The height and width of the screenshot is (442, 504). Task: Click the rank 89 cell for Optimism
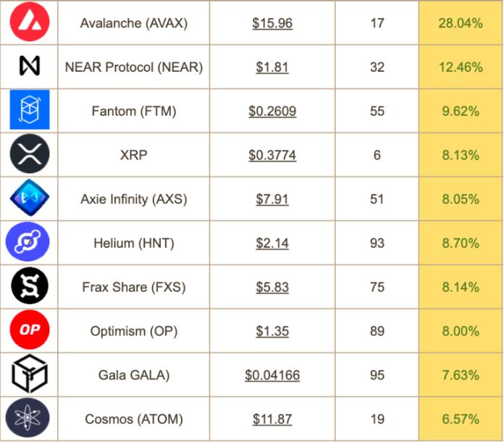(377, 331)
